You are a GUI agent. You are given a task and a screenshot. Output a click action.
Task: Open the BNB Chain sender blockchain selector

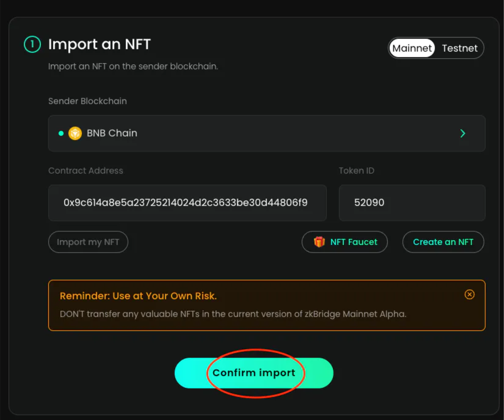click(x=267, y=133)
